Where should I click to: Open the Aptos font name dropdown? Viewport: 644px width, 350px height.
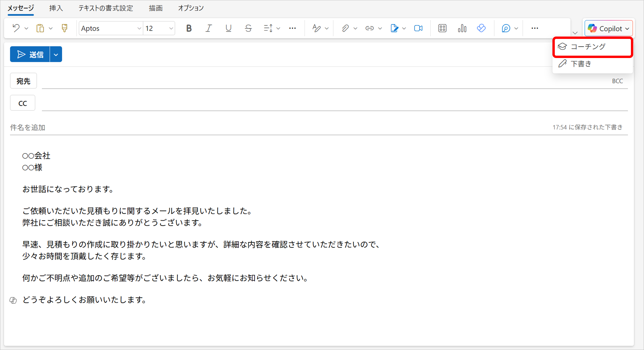111,28
